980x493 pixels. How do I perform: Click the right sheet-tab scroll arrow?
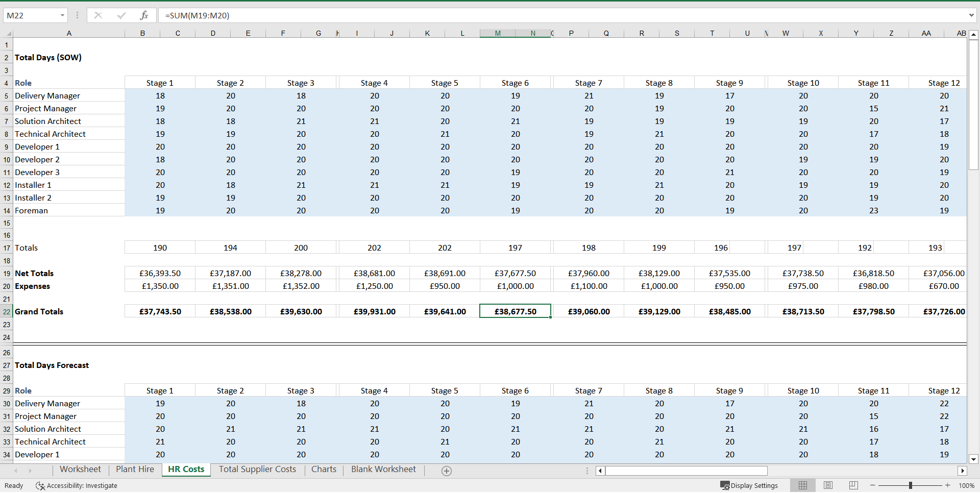(30, 471)
